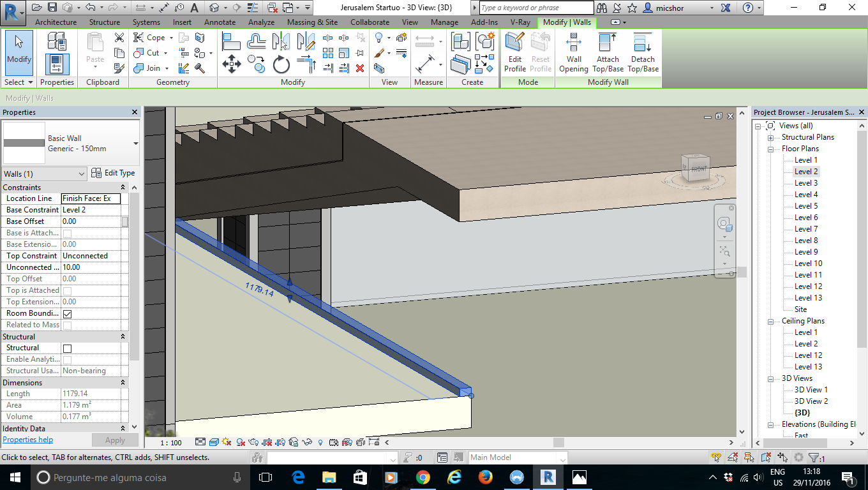The height and width of the screenshot is (490, 868).
Task: Open the Properties help link
Action: [x=28, y=440]
